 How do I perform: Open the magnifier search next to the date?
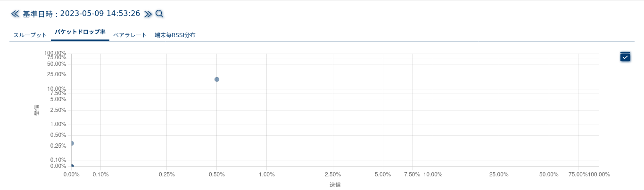coord(159,14)
